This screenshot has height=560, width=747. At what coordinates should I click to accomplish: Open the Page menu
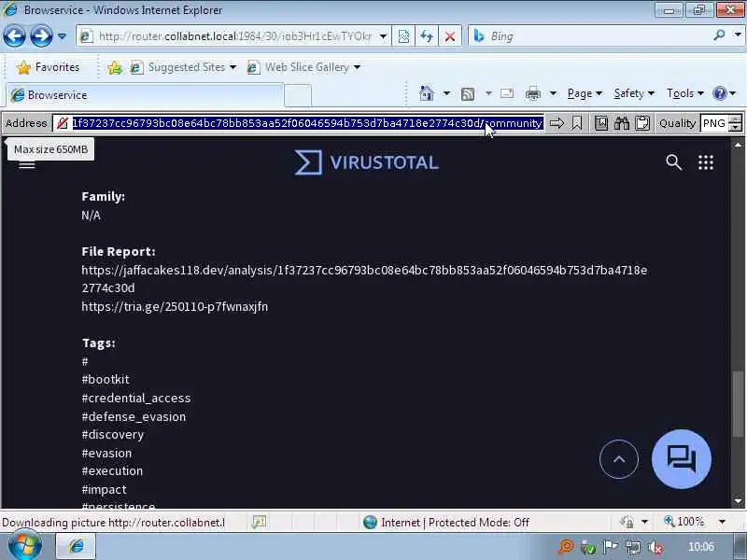click(x=585, y=94)
